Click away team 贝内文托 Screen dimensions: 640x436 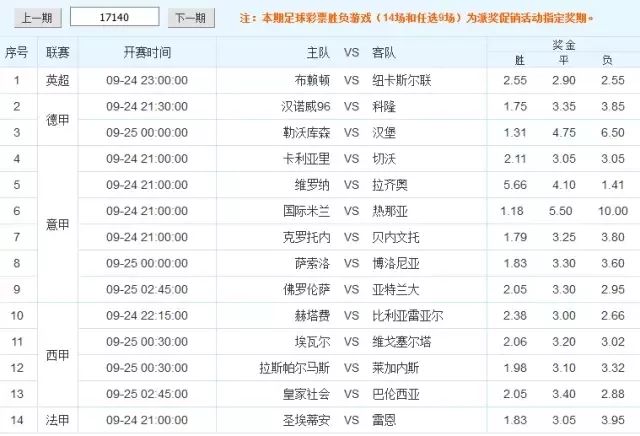[x=396, y=237]
